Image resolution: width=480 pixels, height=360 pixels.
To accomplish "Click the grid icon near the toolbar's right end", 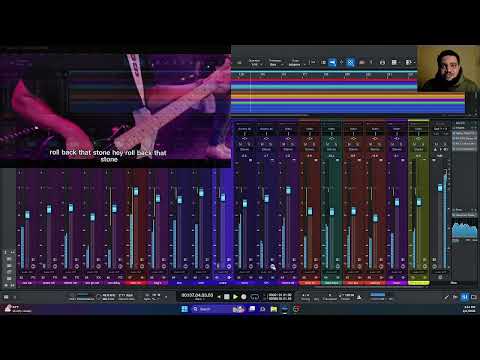I will (x=394, y=62).
